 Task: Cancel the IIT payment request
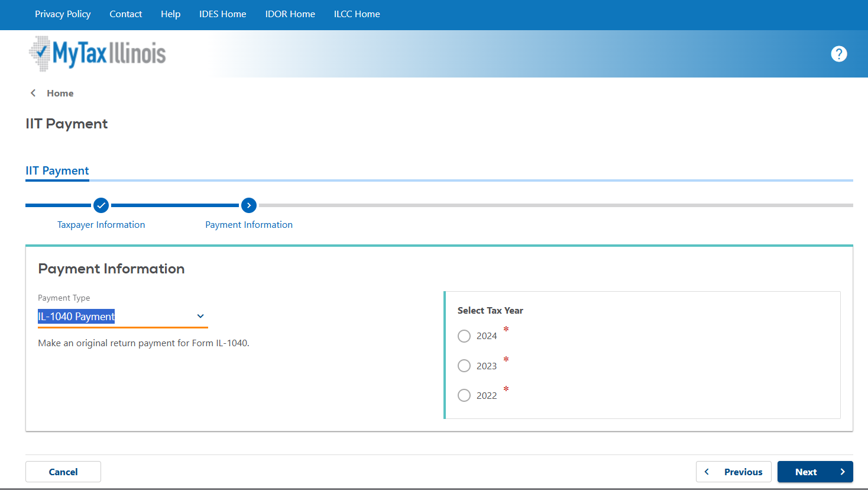coord(63,472)
